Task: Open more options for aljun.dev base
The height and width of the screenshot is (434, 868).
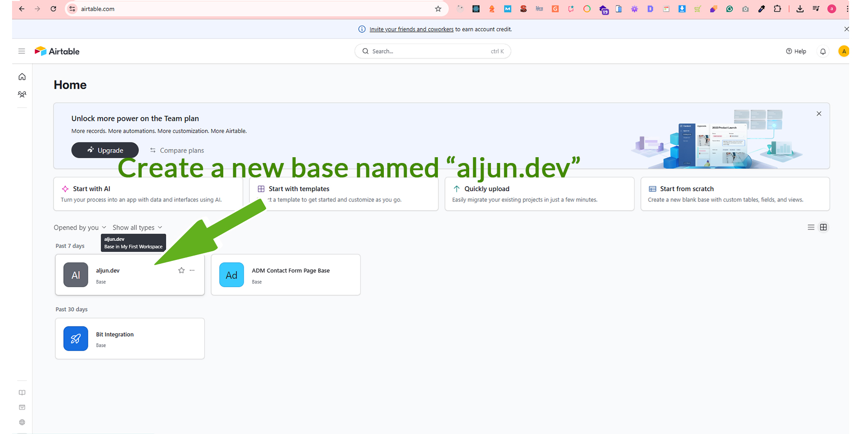Action: point(192,271)
